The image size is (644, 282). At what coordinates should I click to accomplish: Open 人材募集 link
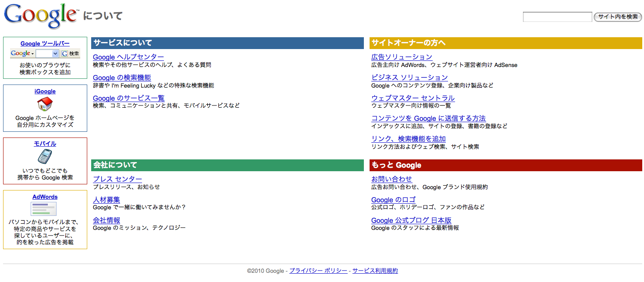coord(107,200)
